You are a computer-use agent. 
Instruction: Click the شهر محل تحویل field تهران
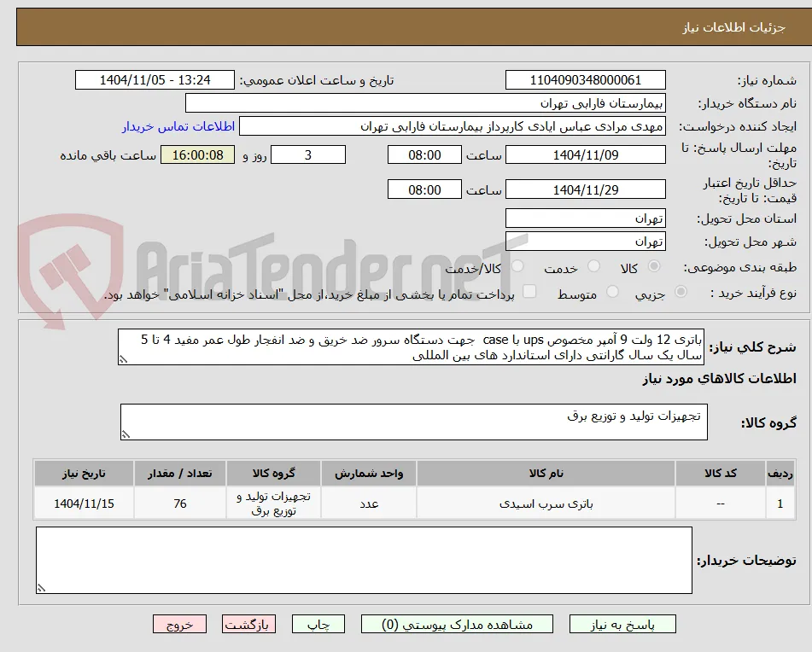585,242
